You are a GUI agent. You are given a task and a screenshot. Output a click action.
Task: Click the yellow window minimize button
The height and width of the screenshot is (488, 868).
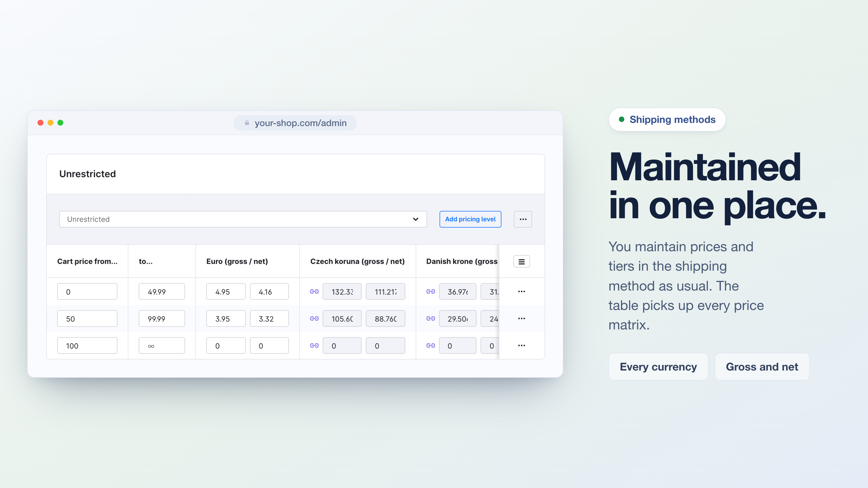50,123
